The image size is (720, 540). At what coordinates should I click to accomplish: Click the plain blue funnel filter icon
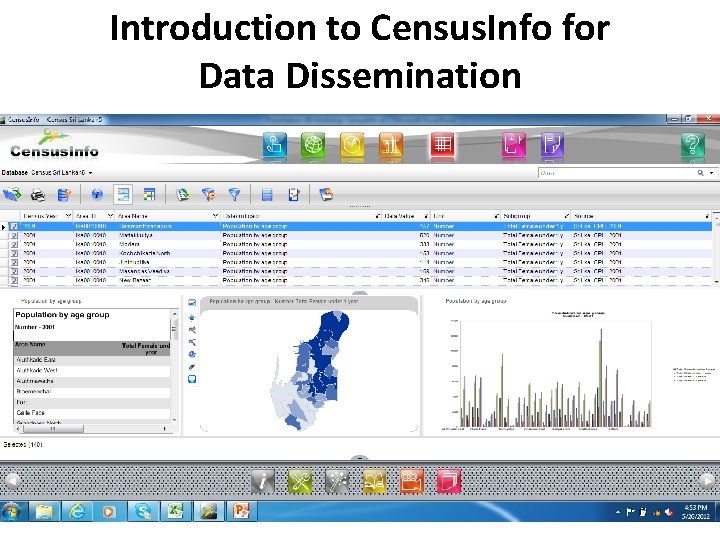235,195
